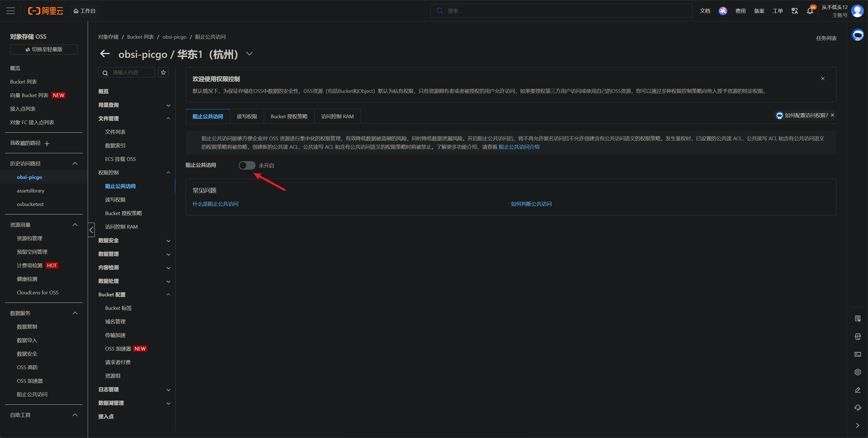The height and width of the screenshot is (438, 868).
Task: Go back with the left arrow
Action: click(105, 54)
